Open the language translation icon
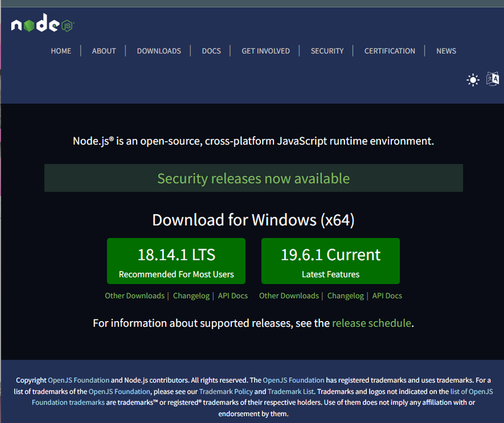 tap(493, 79)
